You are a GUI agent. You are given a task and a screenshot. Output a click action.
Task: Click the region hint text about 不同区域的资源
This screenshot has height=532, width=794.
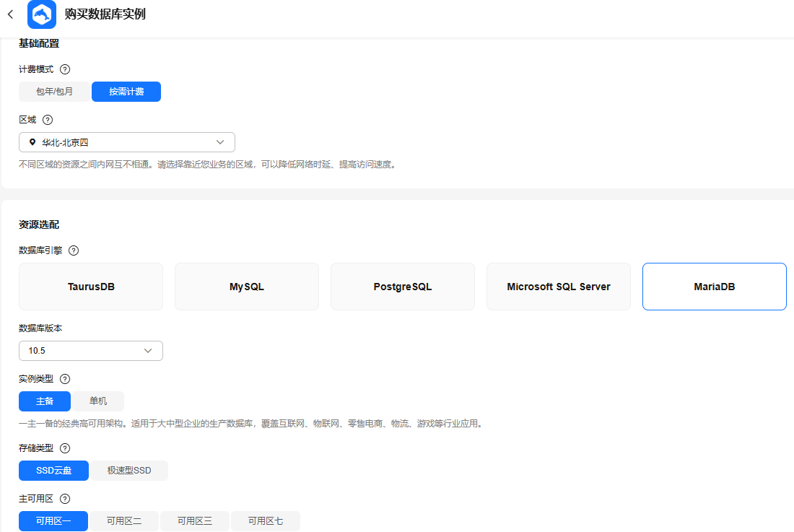click(x=208, y=165)
